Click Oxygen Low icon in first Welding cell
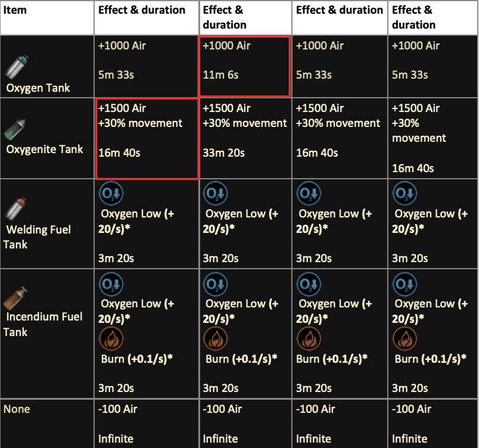Viewport: 479px width, 448px height. (x=111, y=194)
